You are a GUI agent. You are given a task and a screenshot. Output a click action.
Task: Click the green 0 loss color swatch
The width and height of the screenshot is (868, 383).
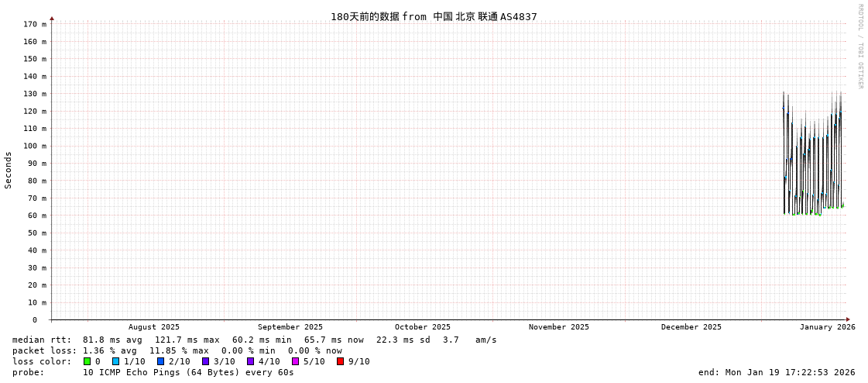pos(87,361)
